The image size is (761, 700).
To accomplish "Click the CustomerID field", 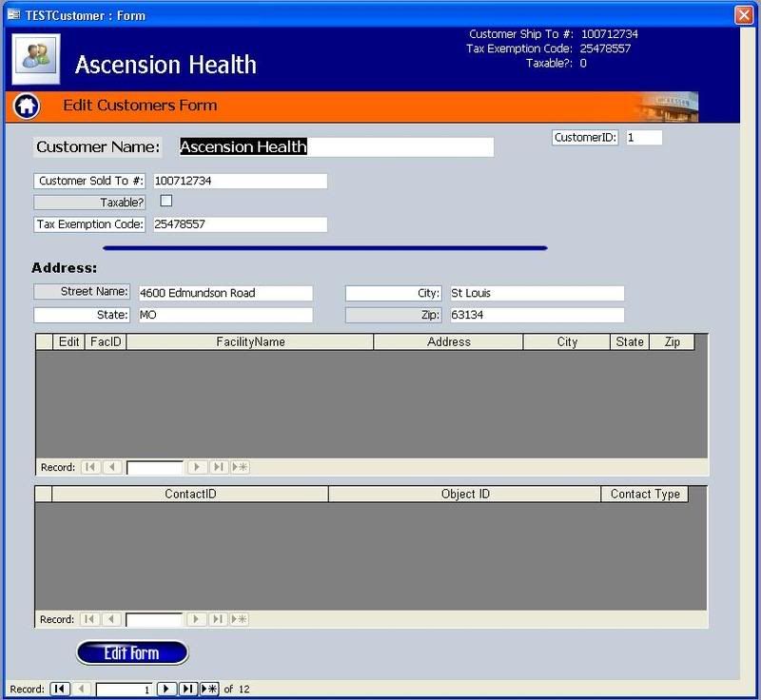I will click(x=644, y=138).
